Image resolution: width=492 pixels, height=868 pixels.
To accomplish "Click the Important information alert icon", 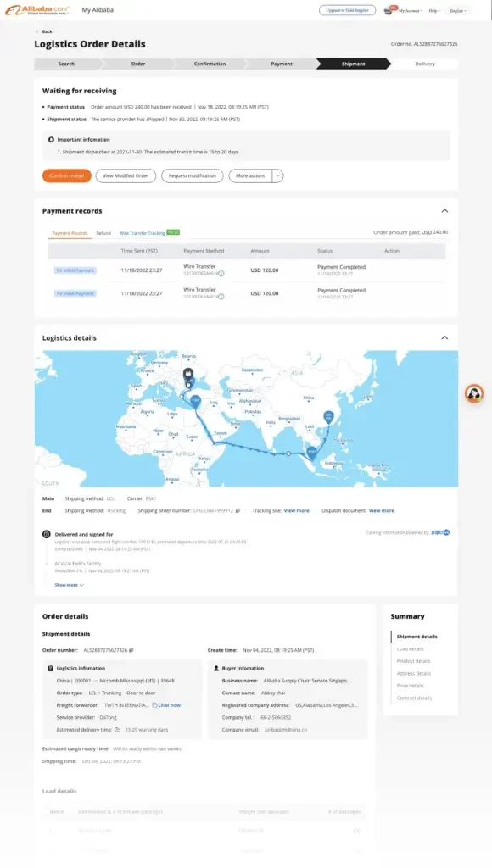I will coord(51,140).
